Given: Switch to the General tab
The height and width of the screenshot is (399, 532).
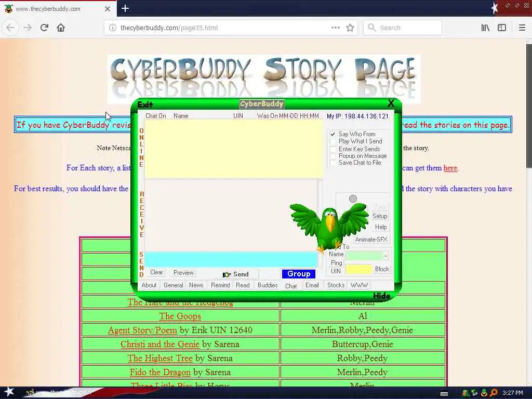Looking at the screenshot, I should point(173,285).
